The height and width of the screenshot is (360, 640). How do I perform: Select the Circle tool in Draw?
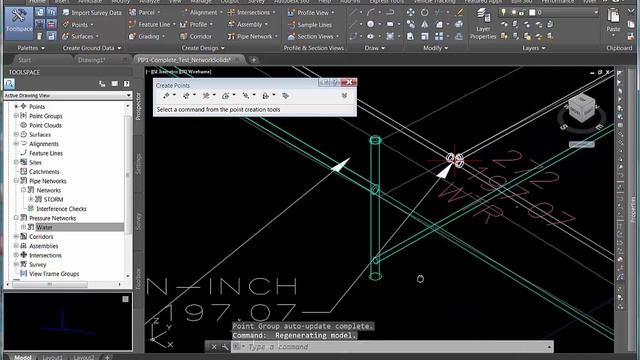(370, 24)
